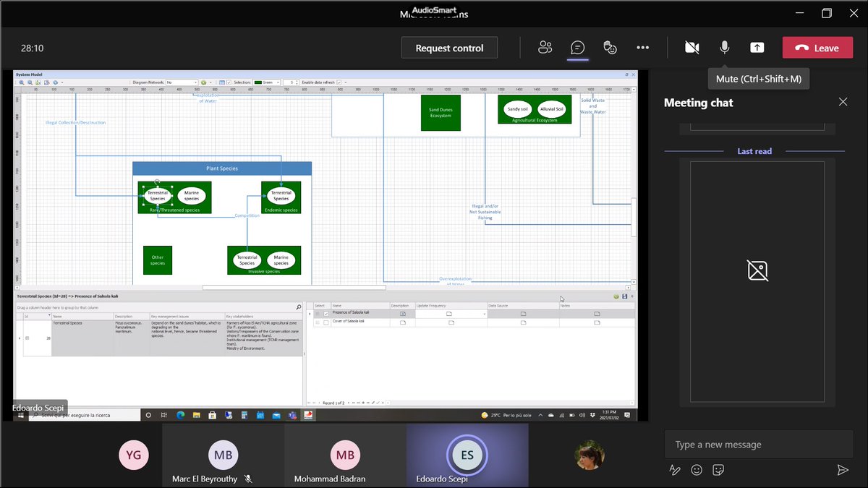Click Name column header in indicators grid
This screenshot has height=488, width=868.
tap(360, 306)
